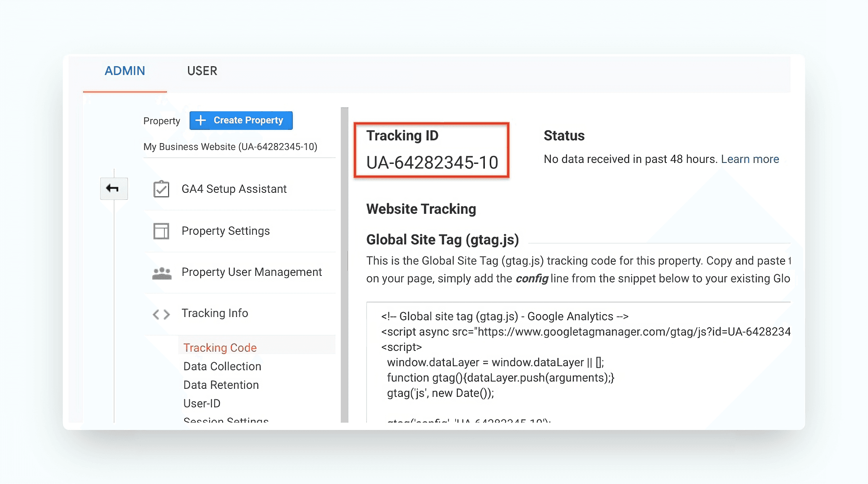The width and height of the screenshot is (868, 484).
Task: Open My Business Website property dropdown
Action: point(230,147)
